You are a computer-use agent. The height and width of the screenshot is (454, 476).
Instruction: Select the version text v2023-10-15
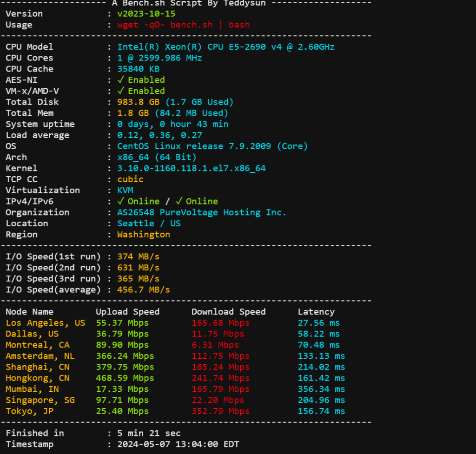coord(146,13)
